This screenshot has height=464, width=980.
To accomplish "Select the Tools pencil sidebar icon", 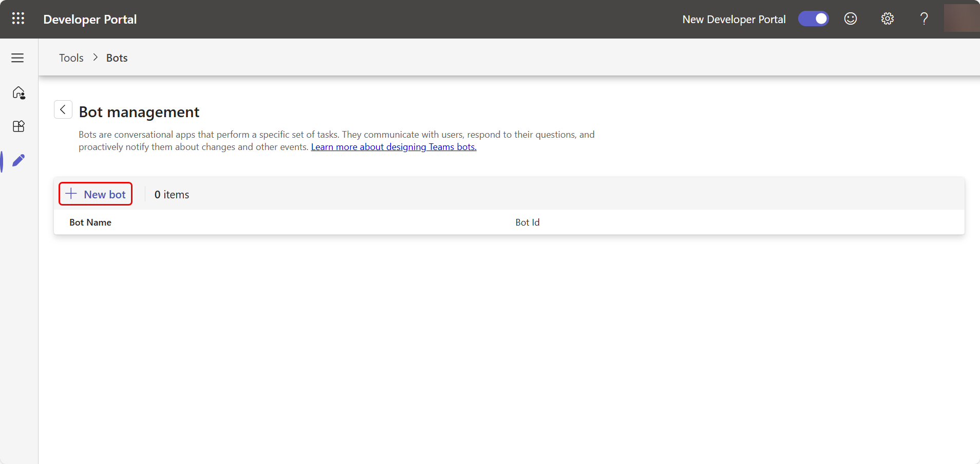I will click(18, 161).
